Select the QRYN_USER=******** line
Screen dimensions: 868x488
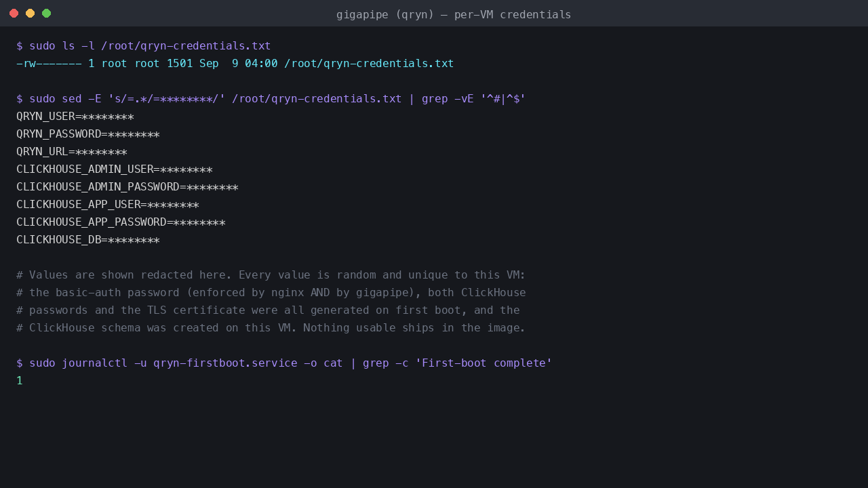click(75, 117)
